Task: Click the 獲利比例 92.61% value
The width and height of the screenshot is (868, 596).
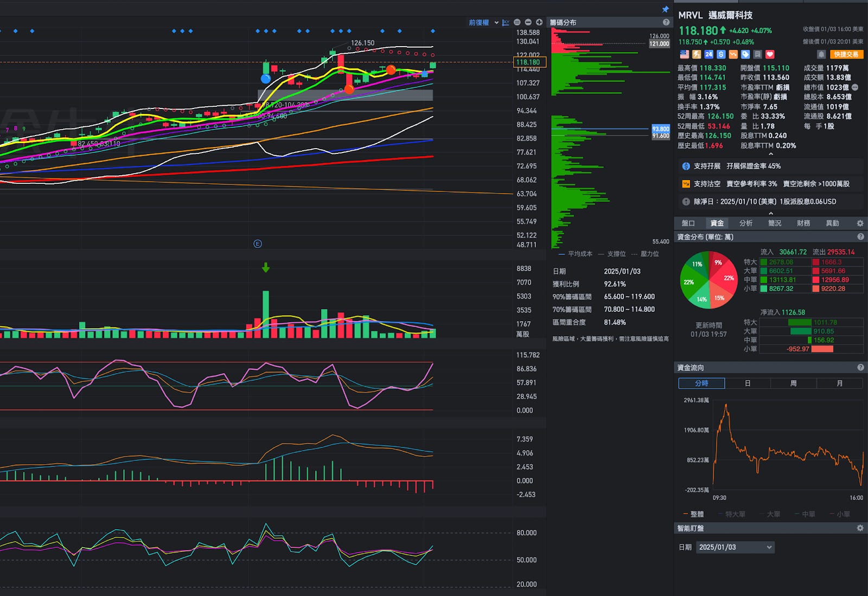Action: 615,284
